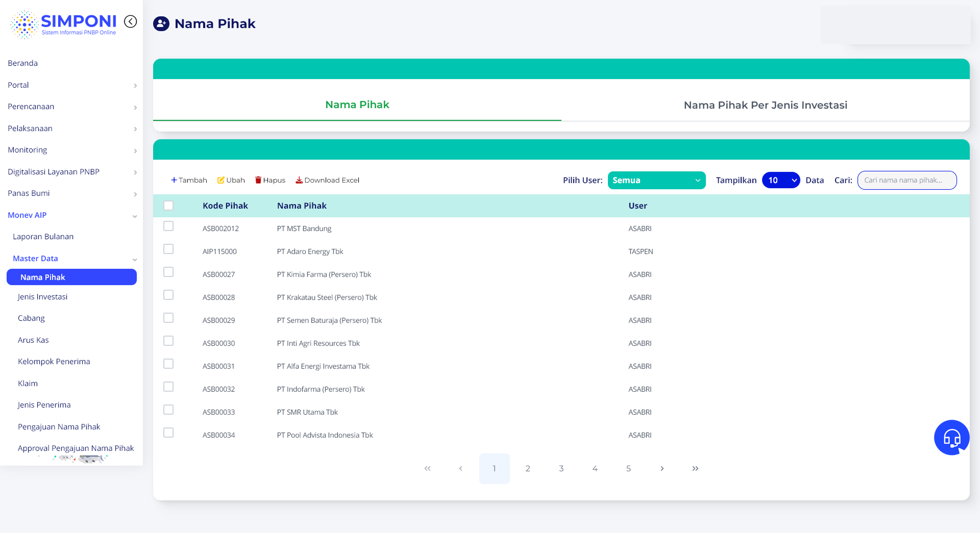The width and height of the screenshot is (980, 533).
Task: Click the Tambah plus icon
Action: point(174,180)
